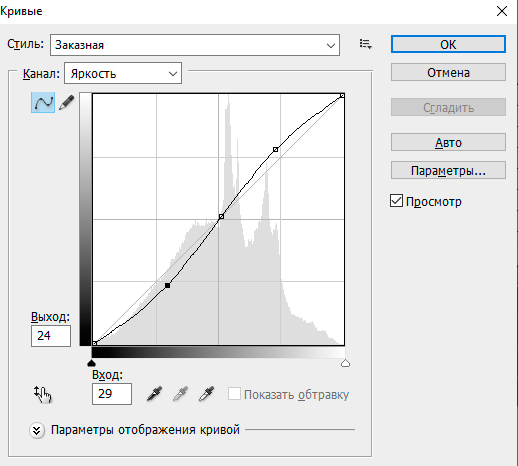Click the Отмена button
518x466 pixels.
pos(448,72)
